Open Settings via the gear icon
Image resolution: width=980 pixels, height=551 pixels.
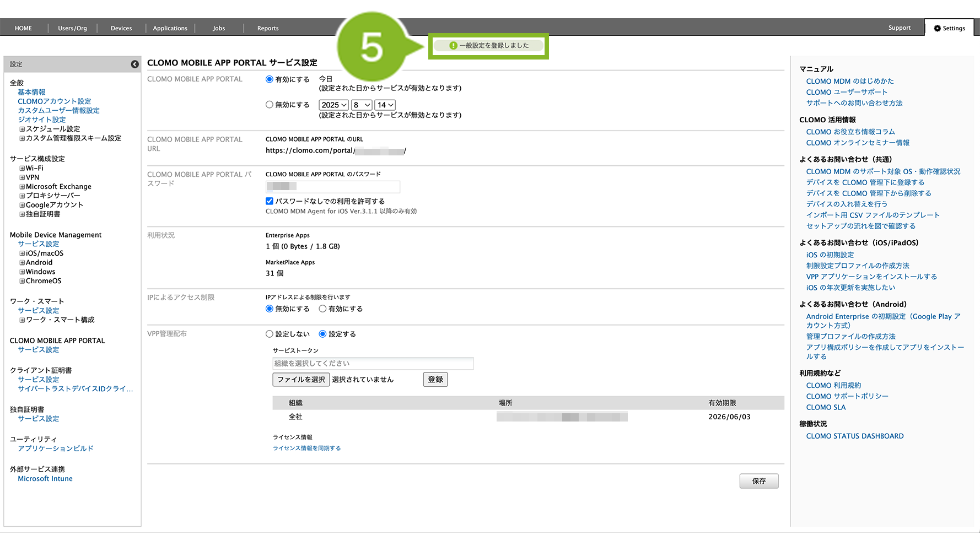click(937, 28)
